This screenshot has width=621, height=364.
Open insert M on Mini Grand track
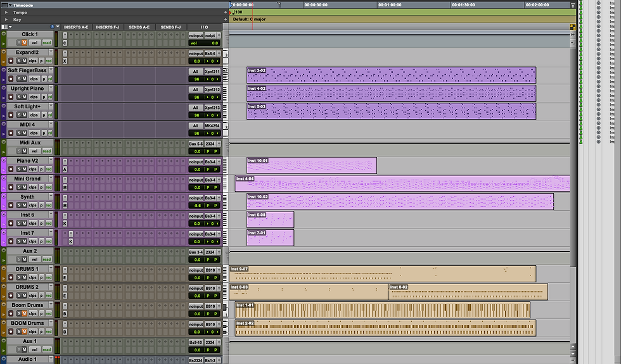tap(65, 187)
